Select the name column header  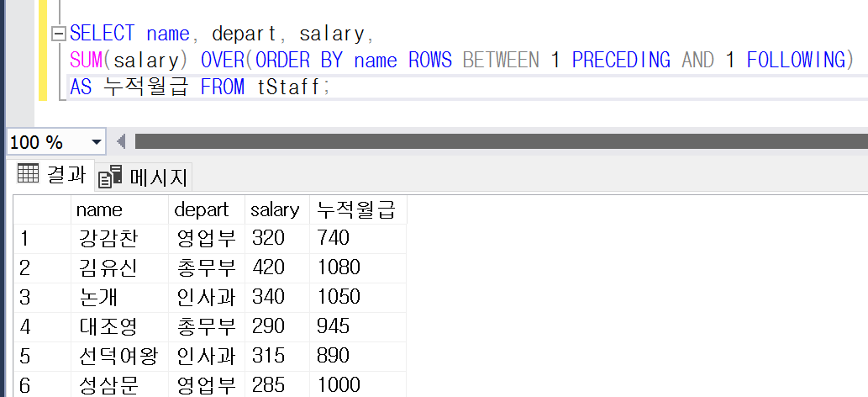(119, 209)
